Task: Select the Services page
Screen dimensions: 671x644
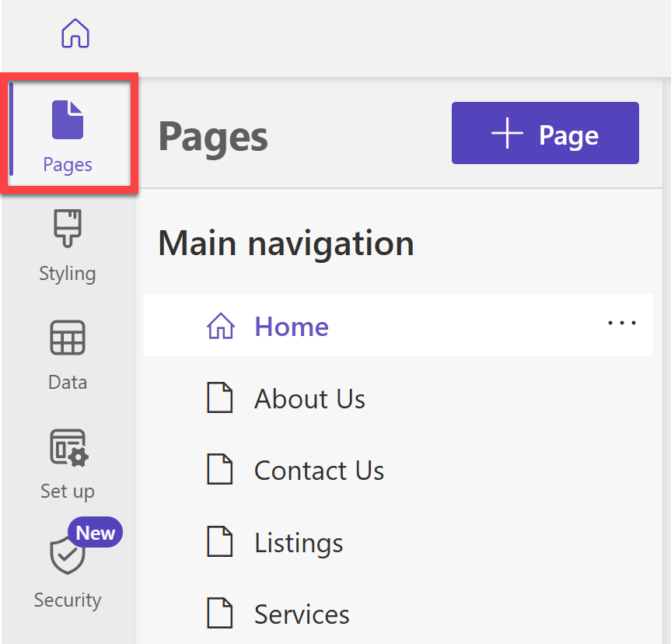Action: tap(302, 614)
